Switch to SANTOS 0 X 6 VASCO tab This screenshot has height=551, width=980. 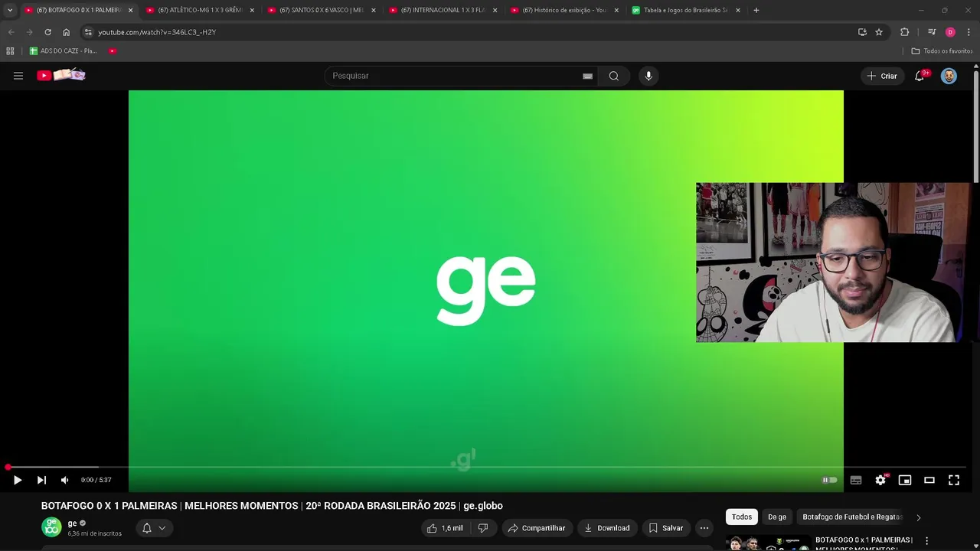[x=322, y=10]
